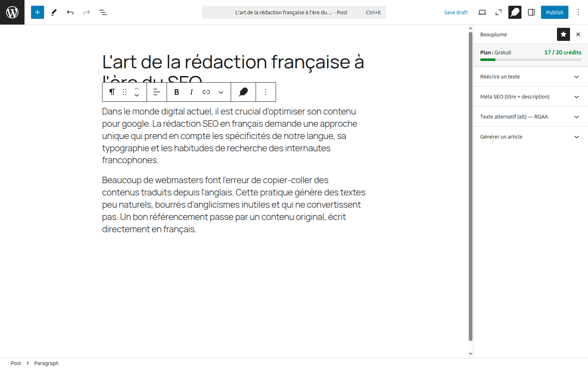Toggle italic formatting

(192, 92)
